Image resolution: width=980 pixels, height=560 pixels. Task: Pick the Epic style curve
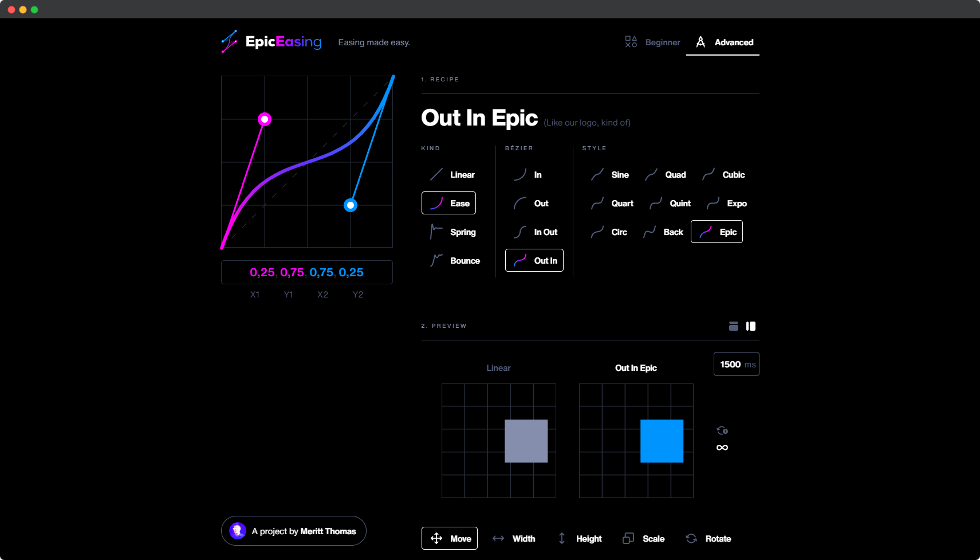tap(717, 232)
